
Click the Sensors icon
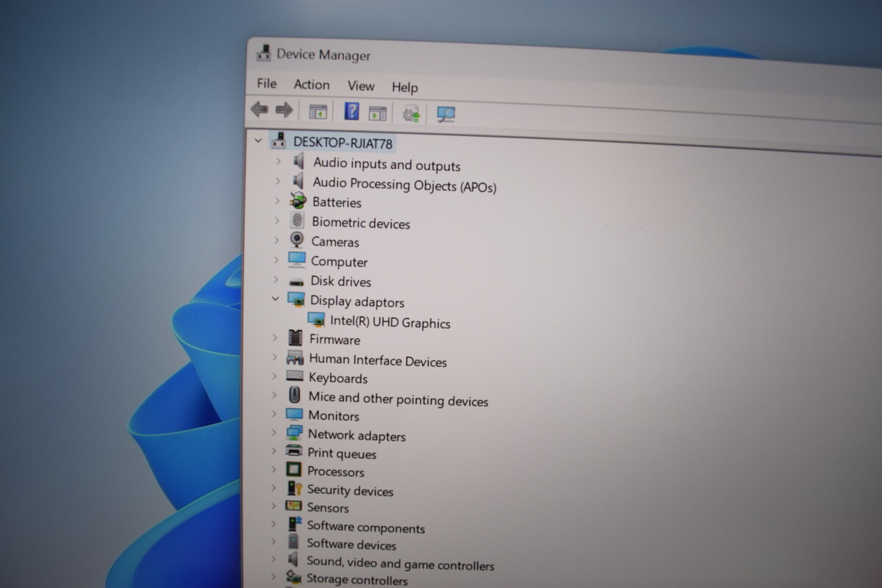tap(293, 506)
